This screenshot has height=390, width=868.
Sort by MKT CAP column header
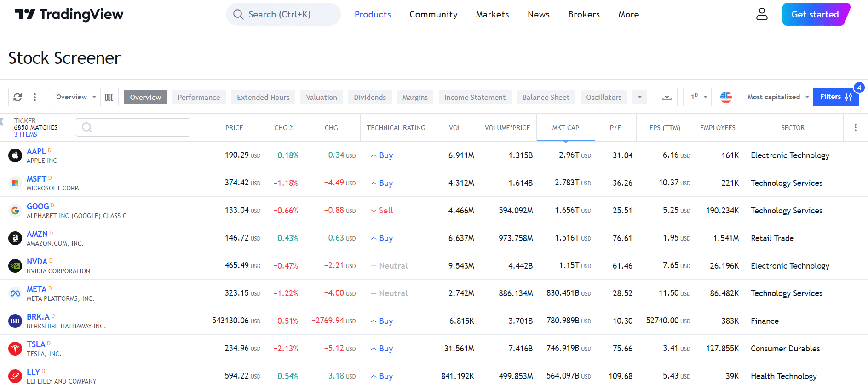tap(566, 127)
